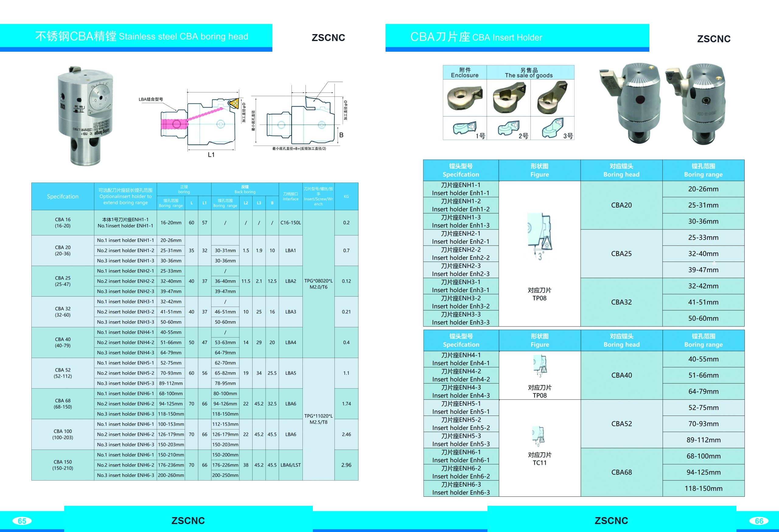Click the orange triangular insert in the diagram
779x532 pixels.
tap(234, 104)
